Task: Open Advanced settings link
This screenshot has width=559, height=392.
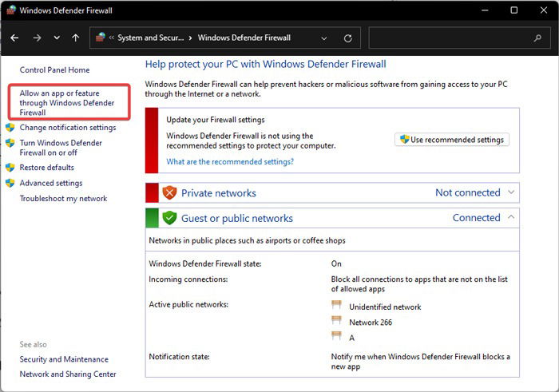Action: click(x=51, y=183)
